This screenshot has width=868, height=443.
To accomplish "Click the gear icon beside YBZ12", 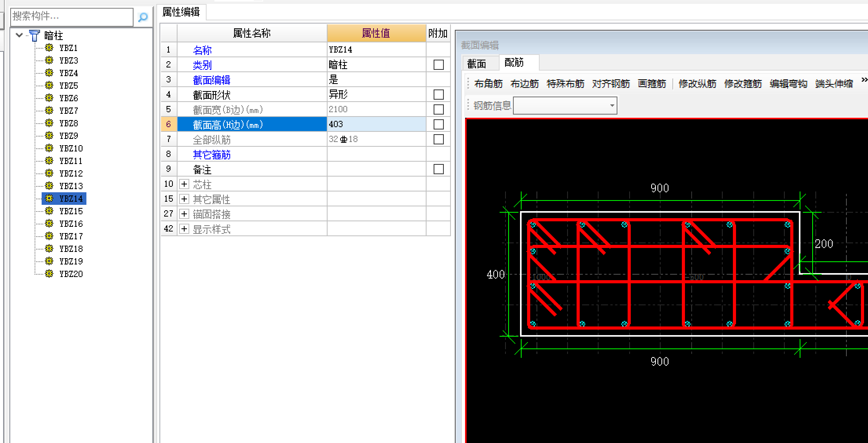I will click(49, 173).
